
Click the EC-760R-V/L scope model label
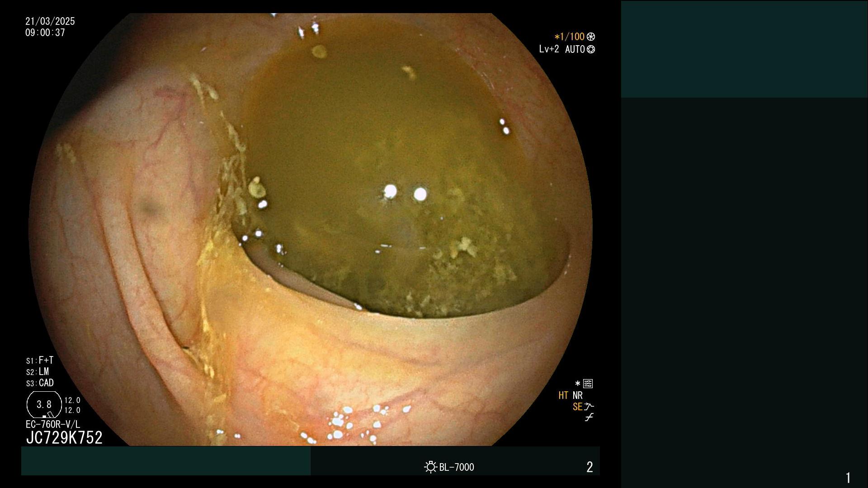[53, 424]
